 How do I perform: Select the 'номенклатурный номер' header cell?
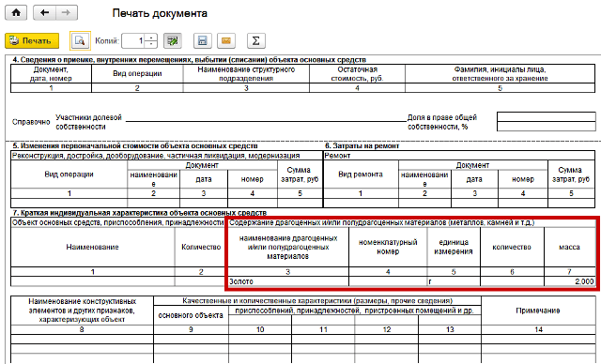pyautogui.click(x=388, y=247)
